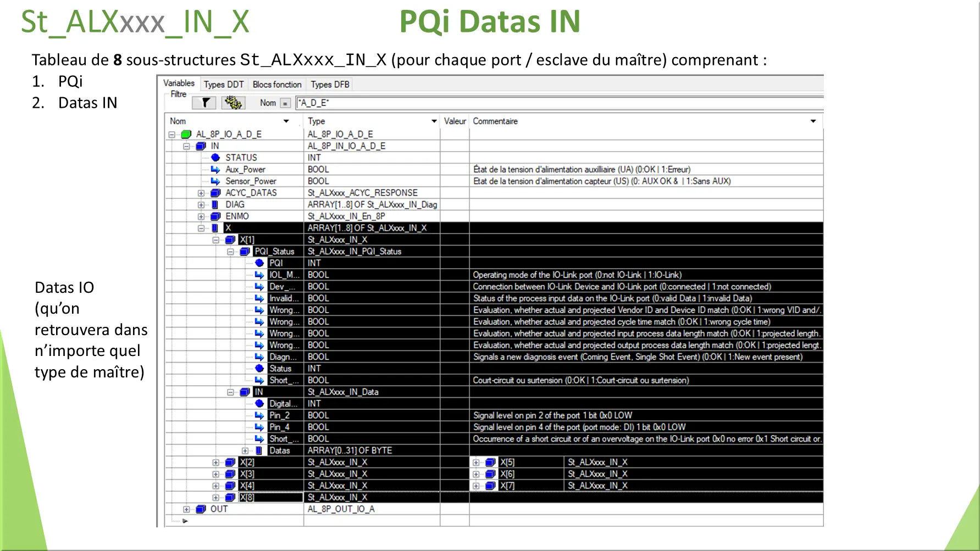The image size is (980, 551).
Task: Click the Aux_Power arrow icon
Action: (215, 170)
